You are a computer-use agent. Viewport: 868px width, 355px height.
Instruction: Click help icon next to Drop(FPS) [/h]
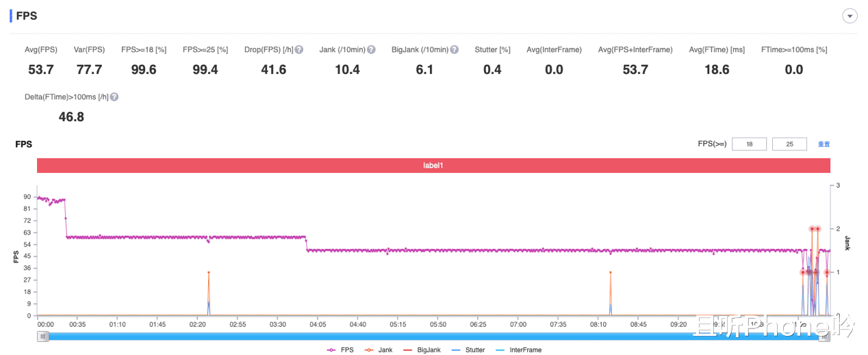tap(299, 50)
